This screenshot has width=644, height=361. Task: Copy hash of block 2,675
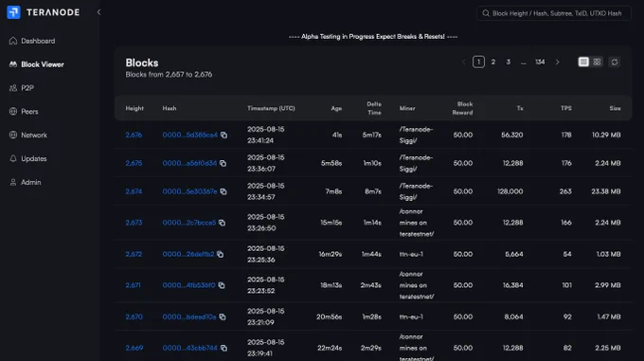(x=223, y=163)
